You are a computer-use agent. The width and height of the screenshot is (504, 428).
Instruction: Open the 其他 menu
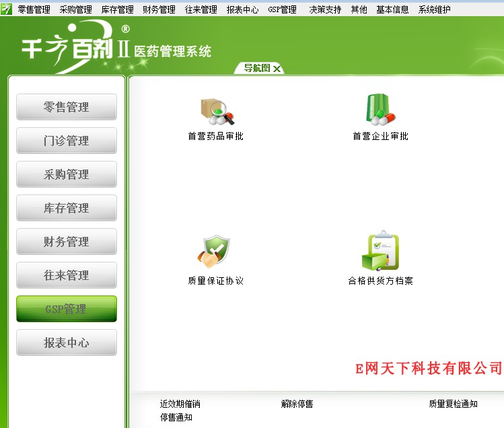tap(359, 9)
